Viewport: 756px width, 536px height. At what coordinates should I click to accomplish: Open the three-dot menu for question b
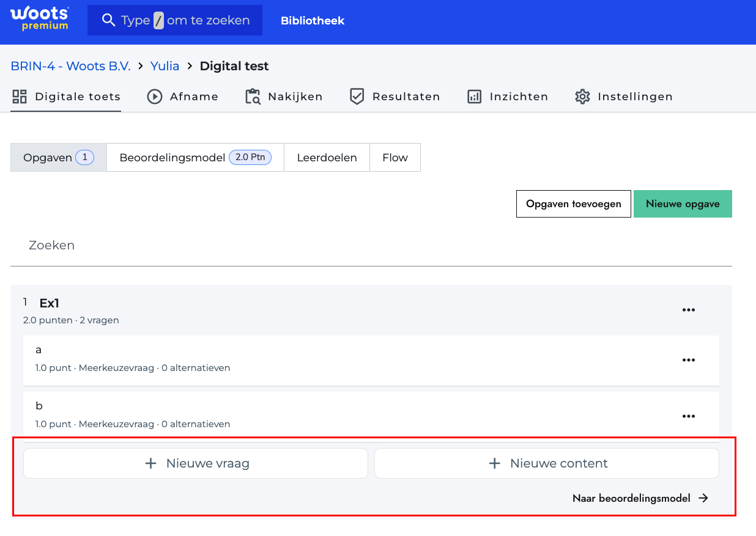pos(689,416)
